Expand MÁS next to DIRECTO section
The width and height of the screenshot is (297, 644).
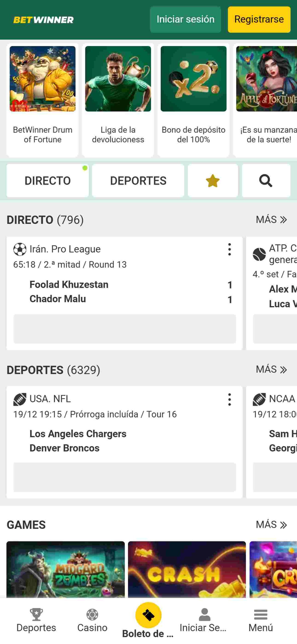(271, 220)
